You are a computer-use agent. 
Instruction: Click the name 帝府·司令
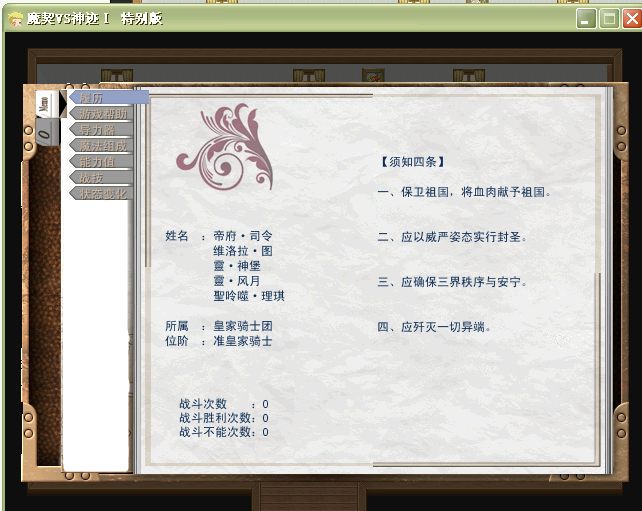point(243,236)
